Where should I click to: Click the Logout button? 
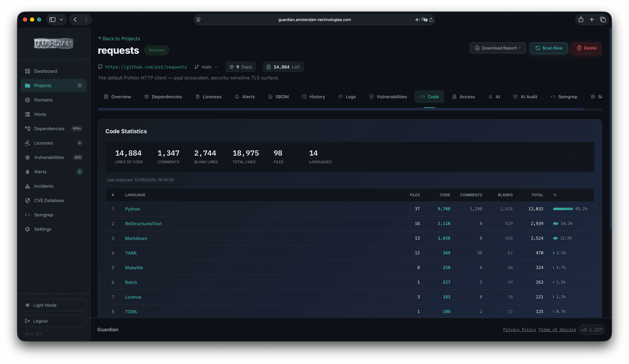tap(53, 321)
